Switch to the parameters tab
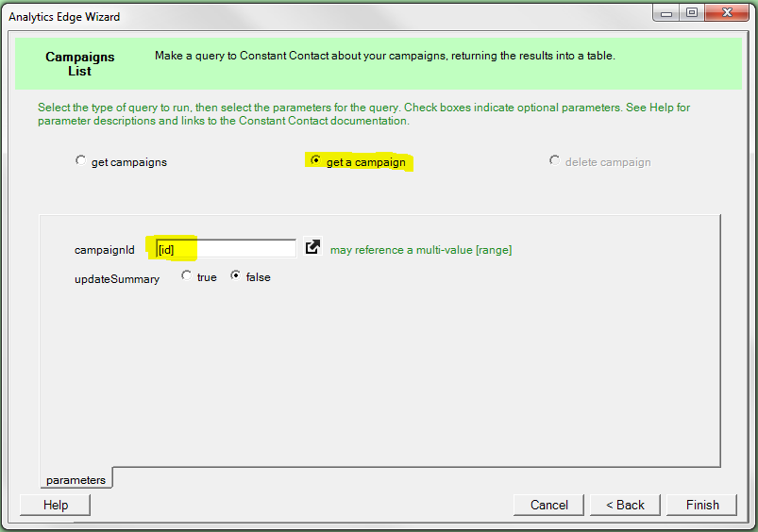The height and width of the screenshot is (532, 758). (x=76, y=479)
